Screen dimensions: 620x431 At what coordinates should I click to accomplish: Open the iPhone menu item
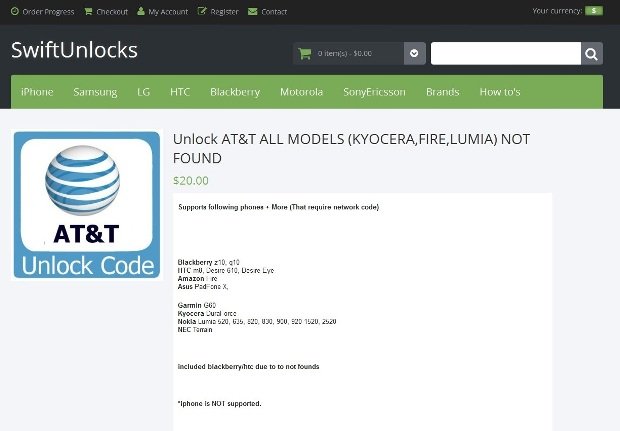37,92
